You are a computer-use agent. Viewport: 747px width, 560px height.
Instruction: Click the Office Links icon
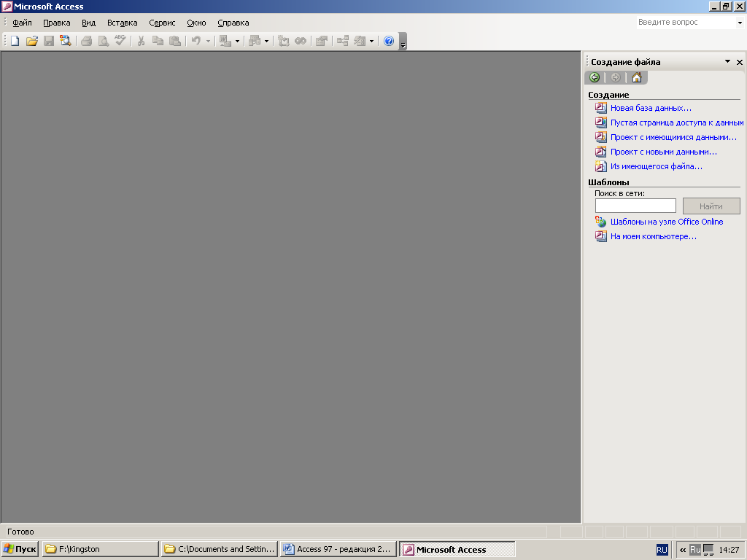tap(225, 41)
